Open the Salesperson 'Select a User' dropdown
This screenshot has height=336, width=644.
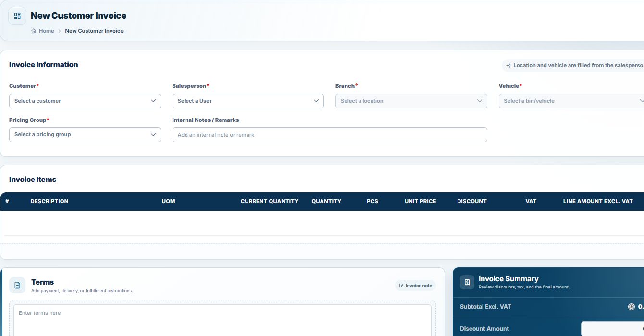[x=248, y=101]
